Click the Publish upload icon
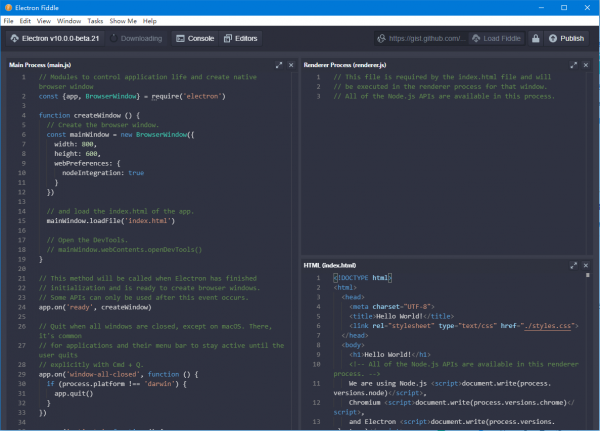Screen dimensions: 600x431 [553, 38]
